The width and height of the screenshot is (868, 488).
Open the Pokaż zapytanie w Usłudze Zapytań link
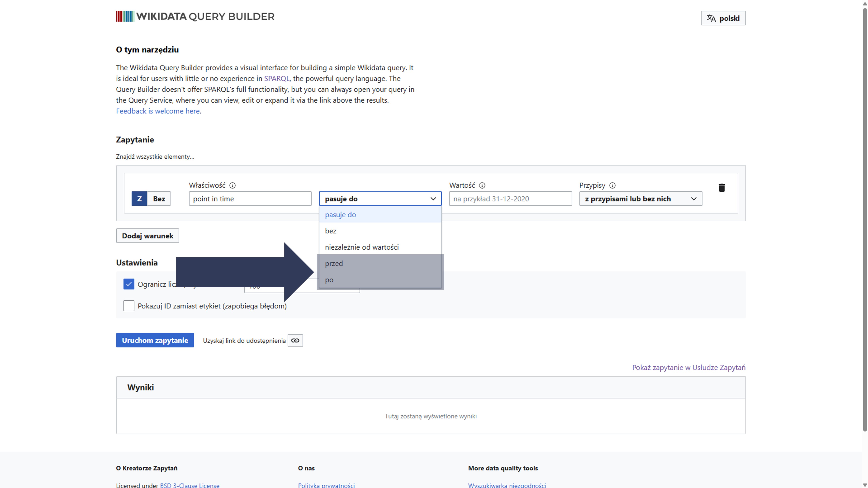pyautogui.click(x=688, y=367)
